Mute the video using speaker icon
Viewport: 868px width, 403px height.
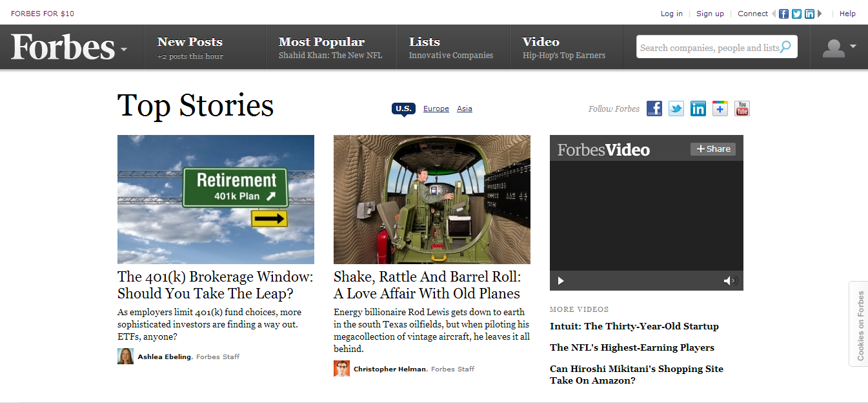pos(730,280)
